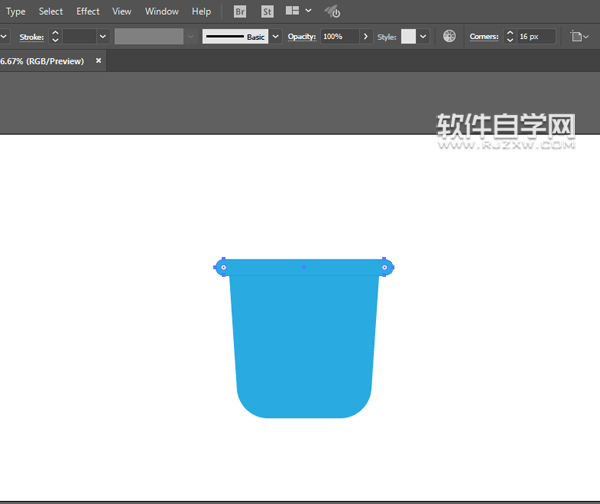600x504 pixels.
Task: Click the center point of the selected rectangle
Action: [303, 267]
